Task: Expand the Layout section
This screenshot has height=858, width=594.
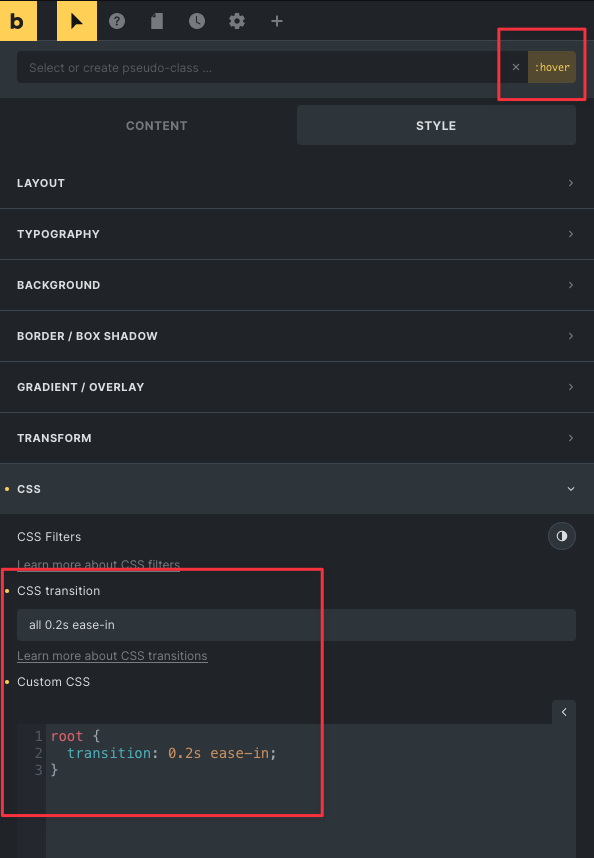Action: (x=297, y=183)
